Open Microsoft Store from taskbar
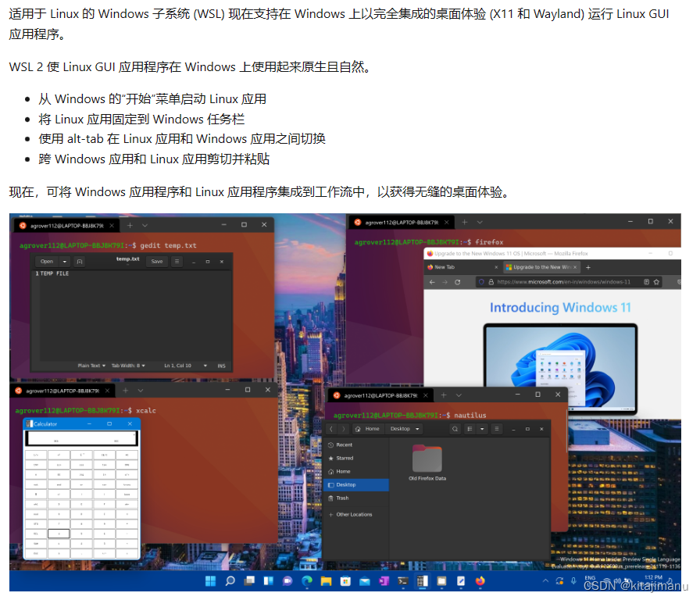The height and width of the screenshot is (600, 700). coord(345,580)
